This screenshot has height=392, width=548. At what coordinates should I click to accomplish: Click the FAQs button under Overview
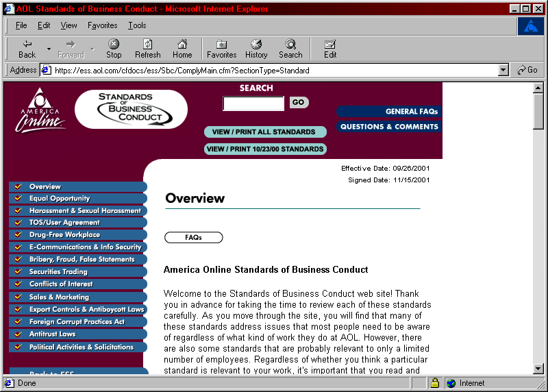coord(194,237)
